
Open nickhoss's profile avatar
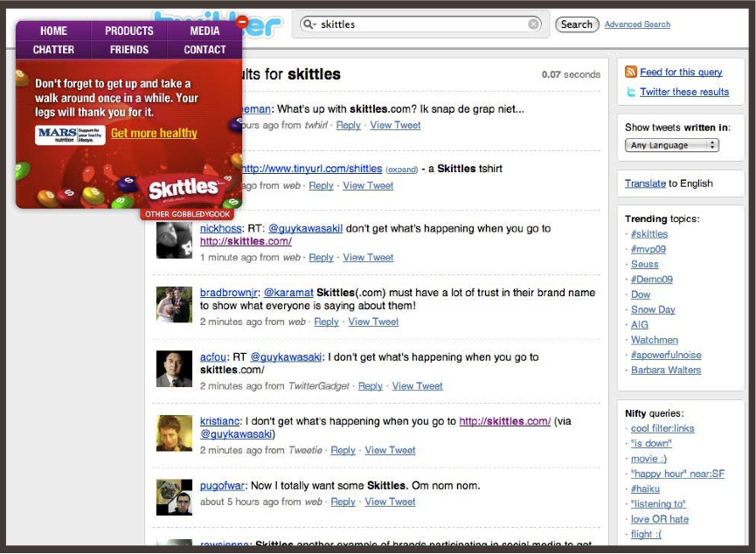174,240
